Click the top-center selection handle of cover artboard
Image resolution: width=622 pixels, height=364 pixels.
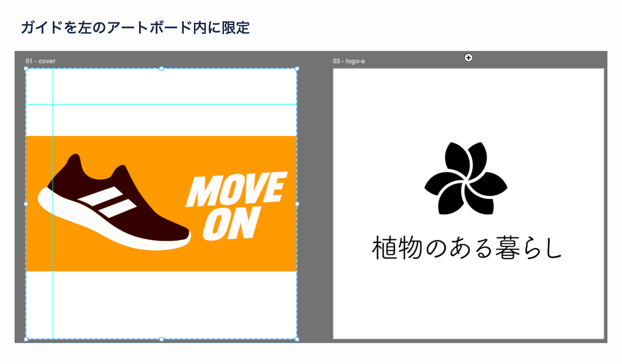pos(161,68)
